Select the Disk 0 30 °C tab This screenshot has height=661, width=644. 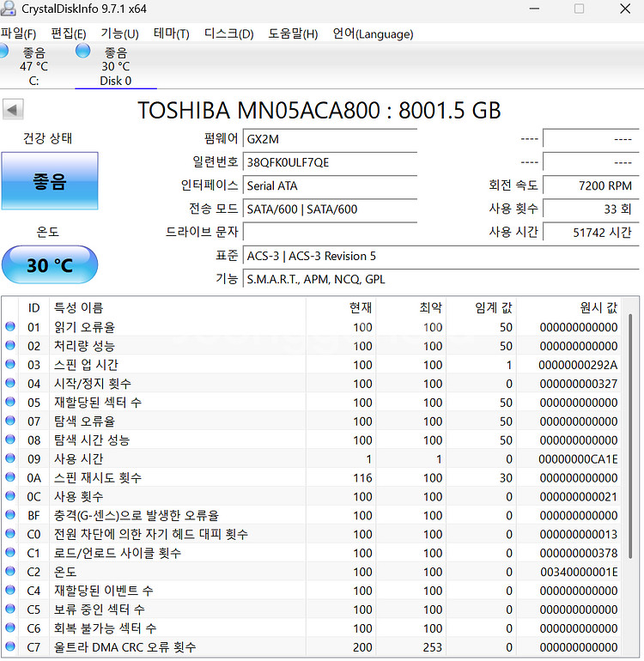[116, 66]
